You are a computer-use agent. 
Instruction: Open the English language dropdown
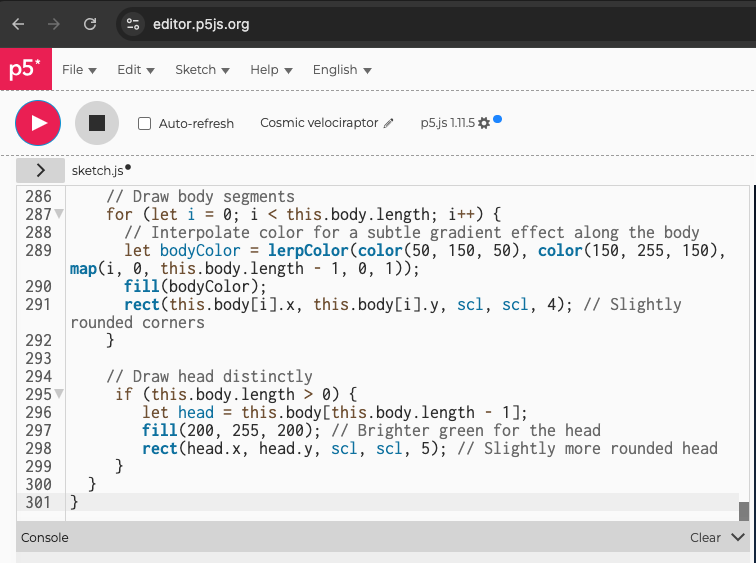coord(342,70)
